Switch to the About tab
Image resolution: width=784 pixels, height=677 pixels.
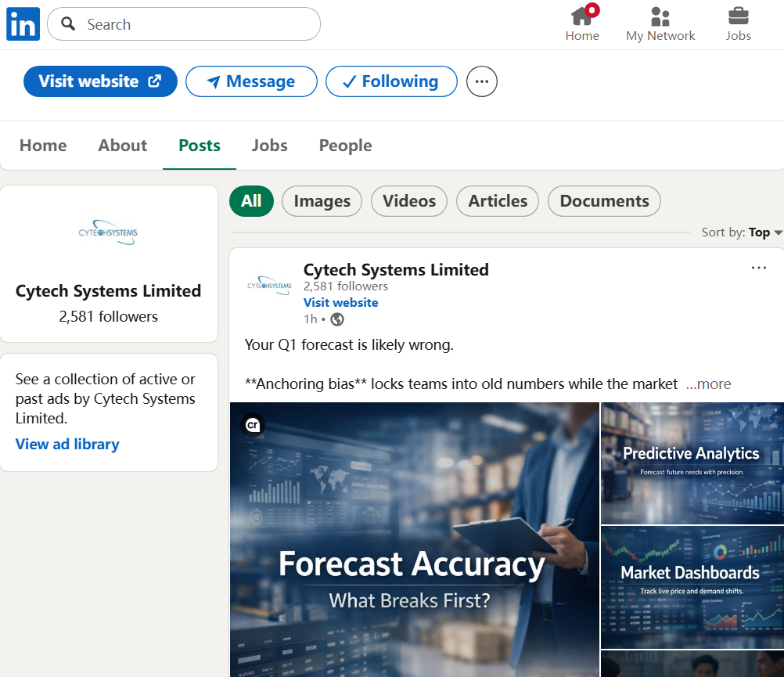click(123, 146)
